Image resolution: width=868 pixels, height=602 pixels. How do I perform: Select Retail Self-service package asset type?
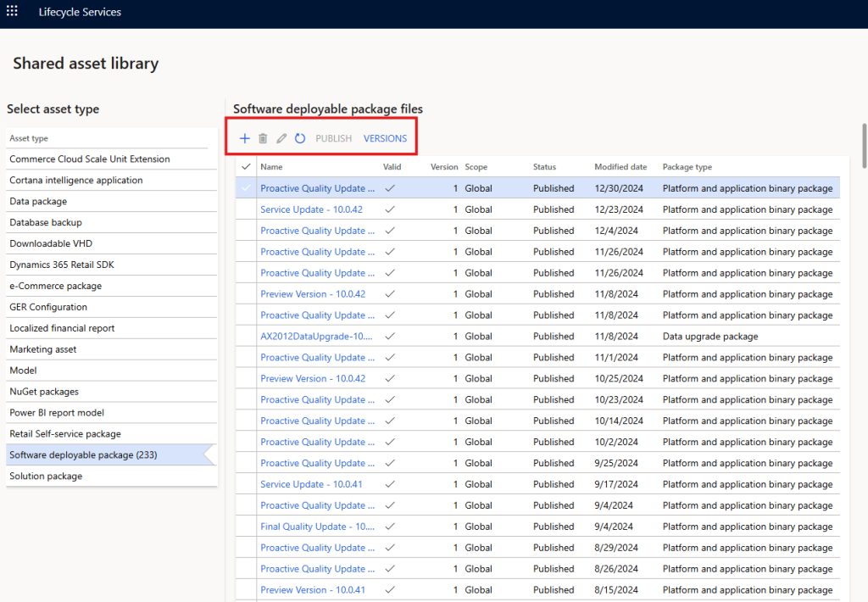coord(111,433)
